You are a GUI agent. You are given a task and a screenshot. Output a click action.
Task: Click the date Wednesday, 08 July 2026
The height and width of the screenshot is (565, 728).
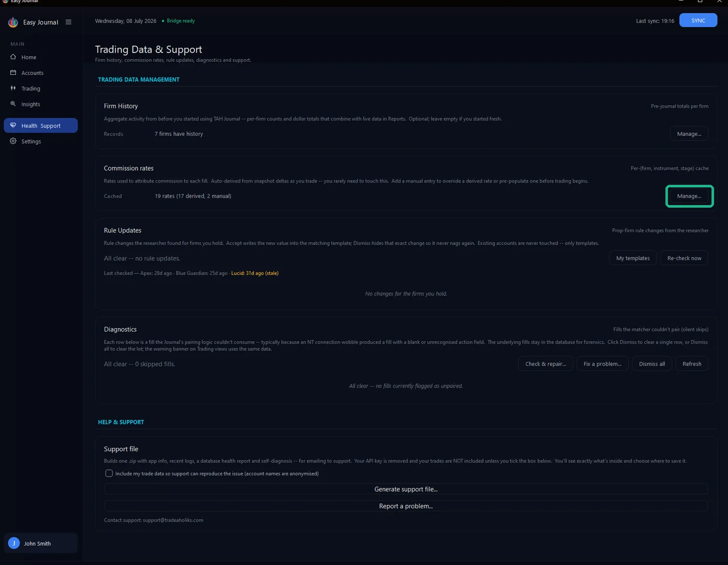coord(126,21)
